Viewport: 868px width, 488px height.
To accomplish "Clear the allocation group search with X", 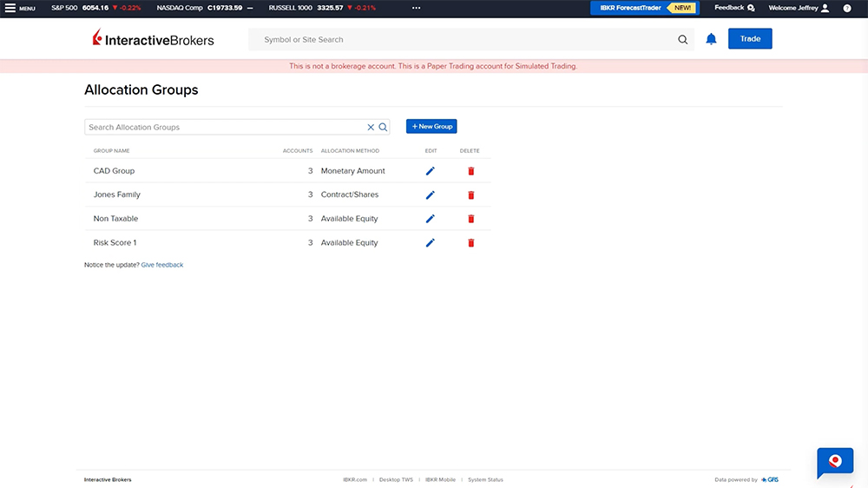I will point(371,127).
